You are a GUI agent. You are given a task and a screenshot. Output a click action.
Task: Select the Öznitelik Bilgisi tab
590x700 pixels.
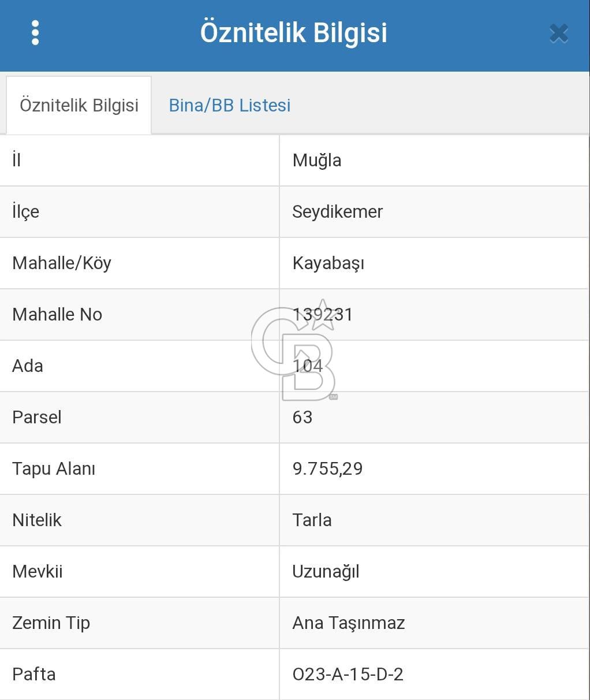tap(79, 105)
